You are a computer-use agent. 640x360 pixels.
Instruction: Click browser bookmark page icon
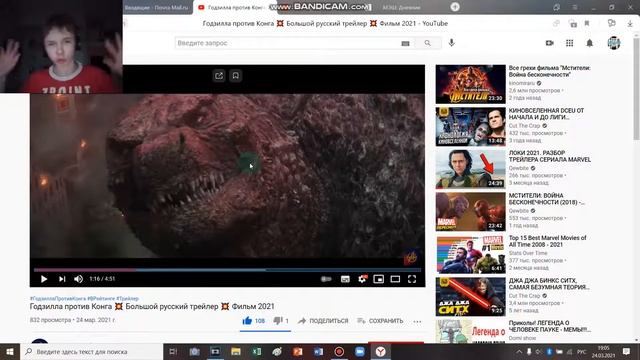(x=587, y=24)
